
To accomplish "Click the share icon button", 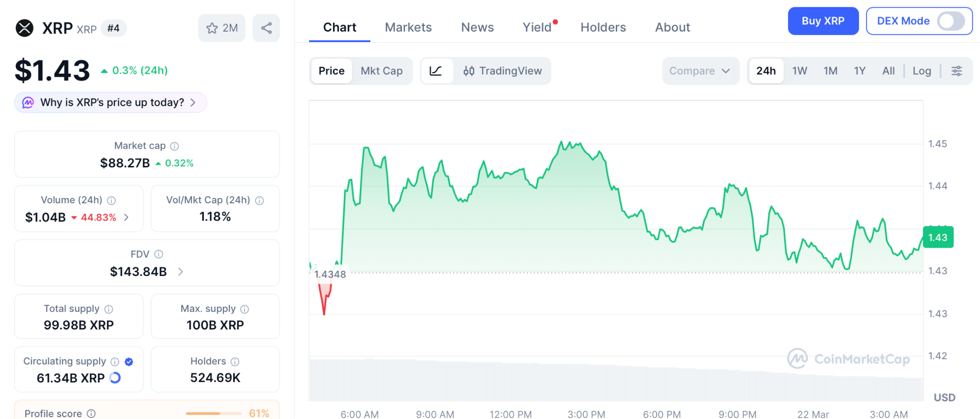I will [267, 28].
